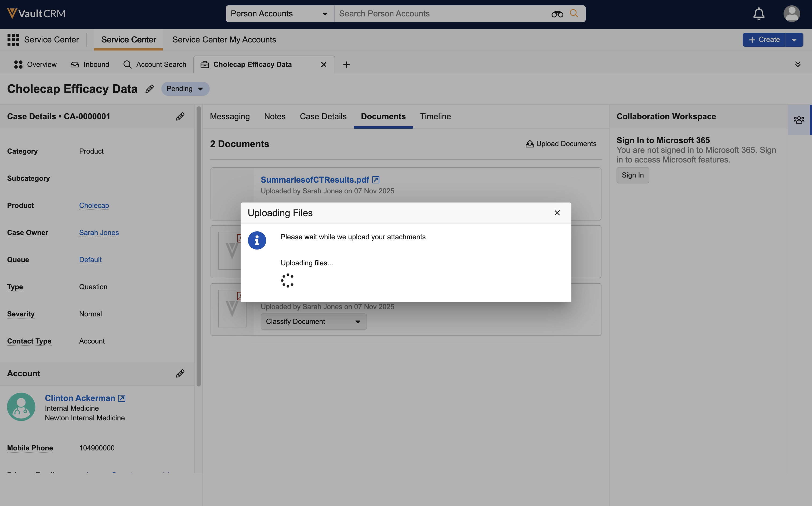Edit Account section pencil icon
Screen dimensions: 812x506
pos(180,374)
